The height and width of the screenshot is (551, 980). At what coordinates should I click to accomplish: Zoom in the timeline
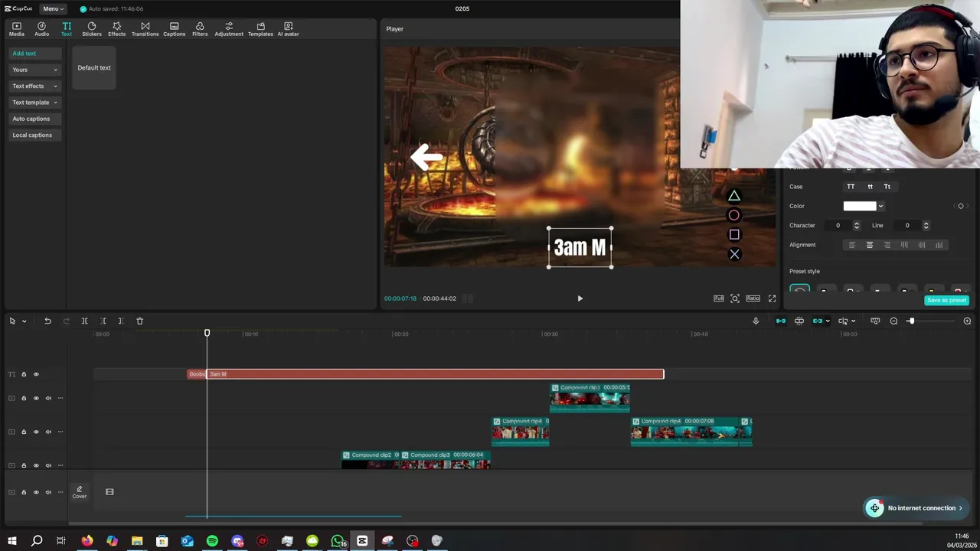click(967, 321)
